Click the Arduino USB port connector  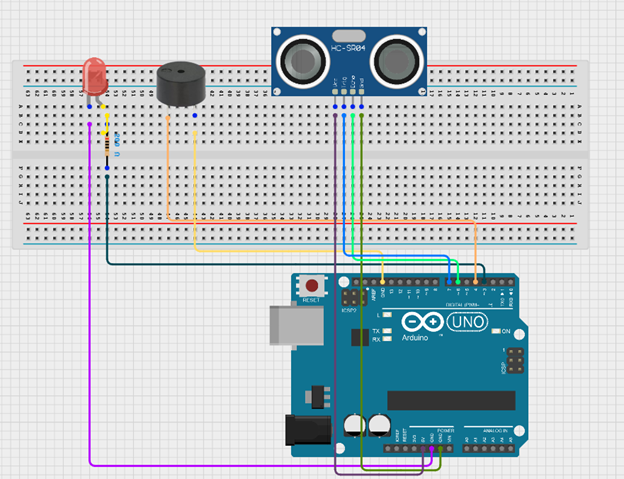pyautogui.click(x=296, y=325)
